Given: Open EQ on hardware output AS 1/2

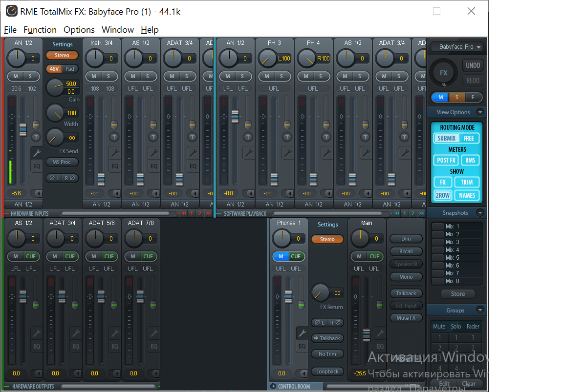Looking at the screenshot, I should pos(37,347).
